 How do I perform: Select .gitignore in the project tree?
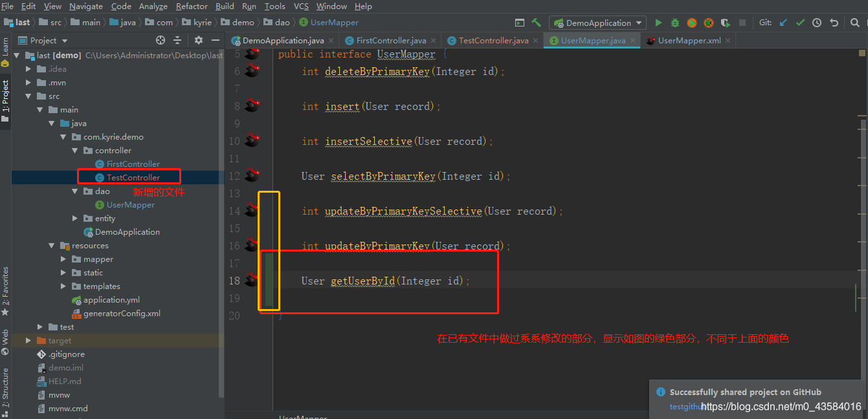tap(66, 354)
